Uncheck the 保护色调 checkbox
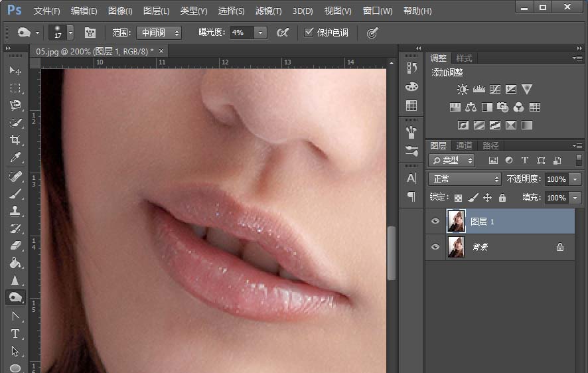Screen dimensions: 588x373 tap(309, 33)
